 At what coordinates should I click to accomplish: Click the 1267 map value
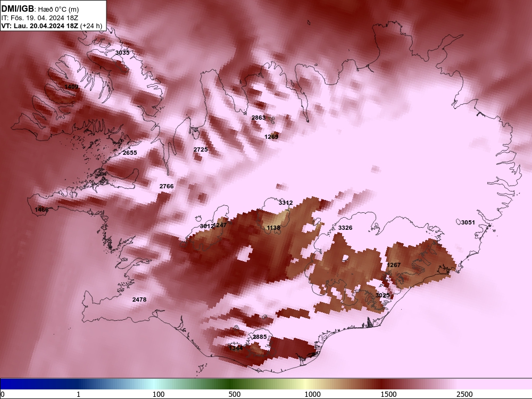click(x=394, y=264)
